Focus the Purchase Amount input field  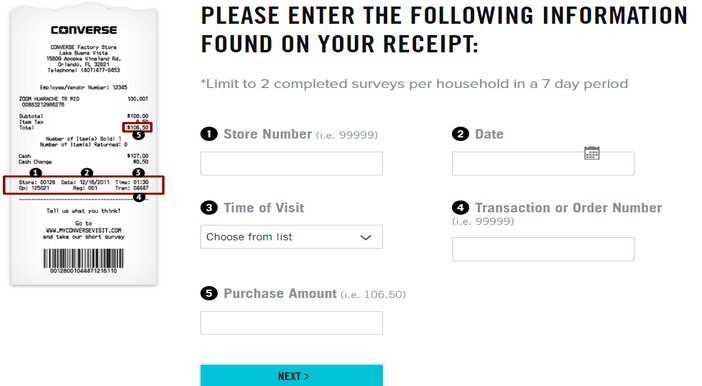click(291, 323)
